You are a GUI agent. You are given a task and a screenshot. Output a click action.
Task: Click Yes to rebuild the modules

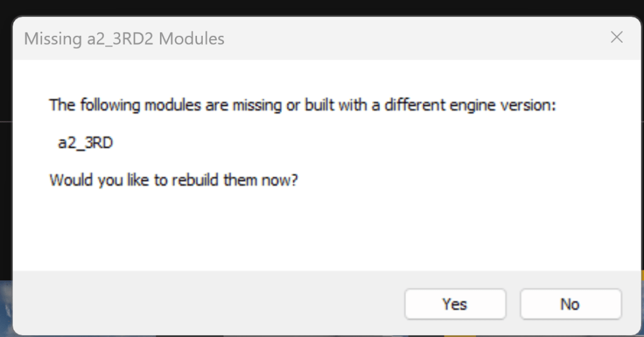pyautogui.click(x=455, y=304)
